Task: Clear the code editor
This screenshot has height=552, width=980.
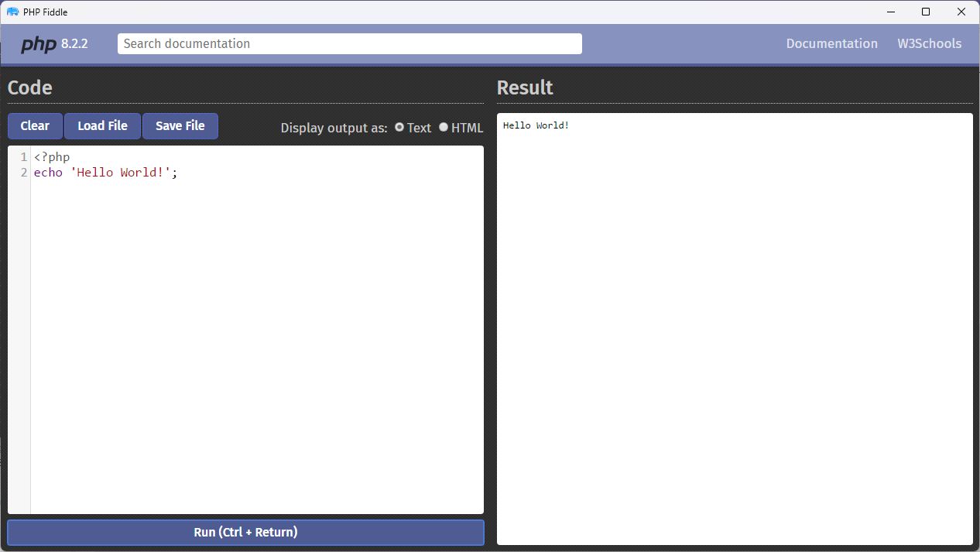Action: (x=35, y=125)
